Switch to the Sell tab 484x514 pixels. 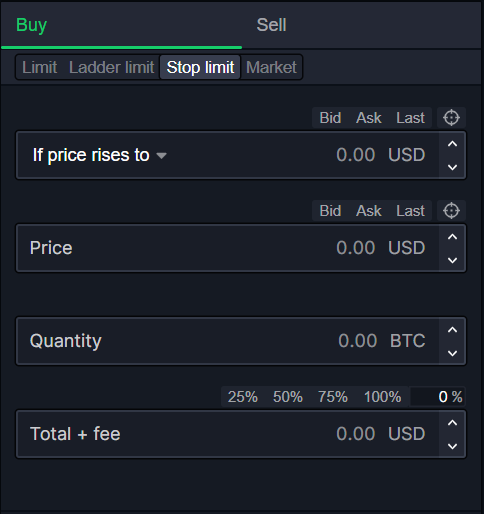tap(271, 25)
